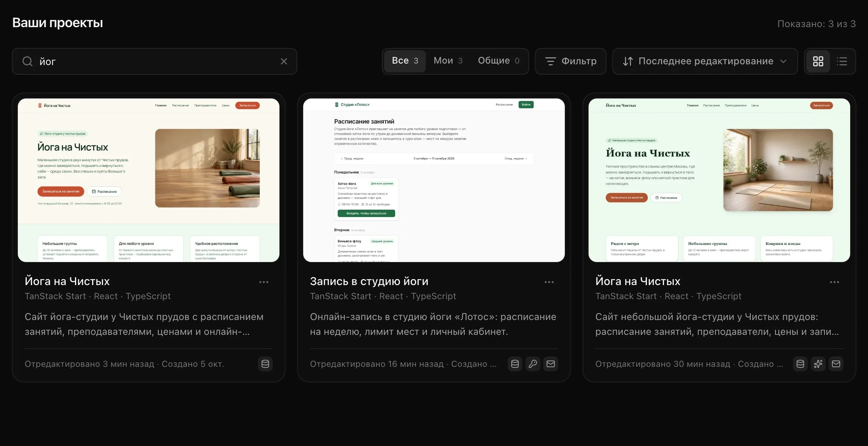Open more options for the project edited 30 min ago
Image resolution: width=868 pixels, height=446 pixels.
[835, 282]
